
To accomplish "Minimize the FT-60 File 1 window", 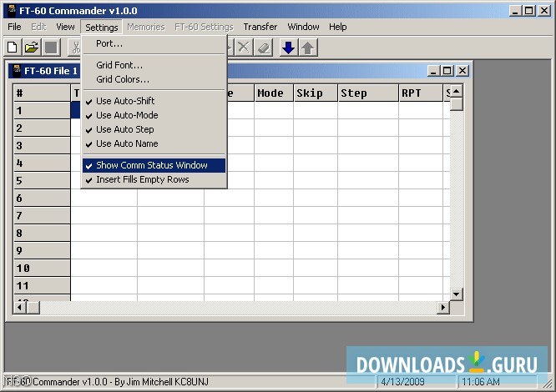I will click(x=434, y=71).
